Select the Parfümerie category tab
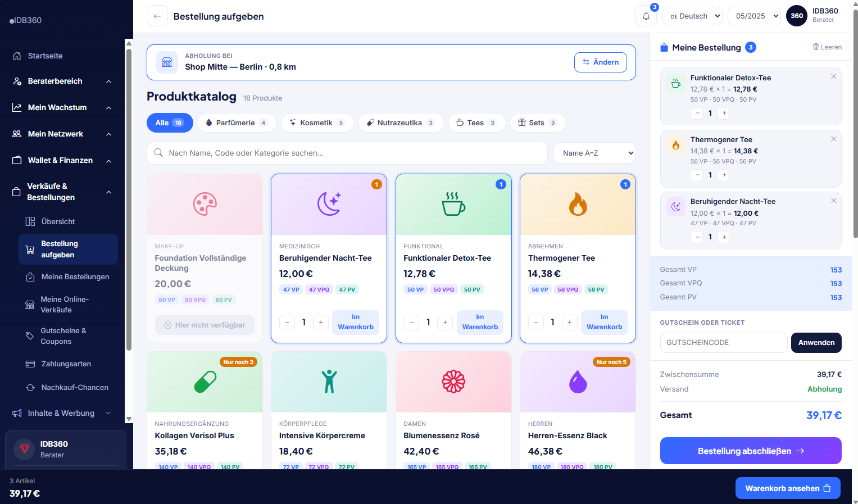This screenshot has width=858, height=504. (237, 122)
